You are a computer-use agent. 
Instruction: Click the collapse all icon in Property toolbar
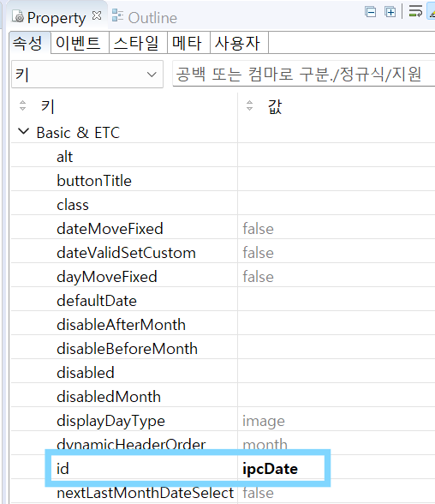pos(371,13)
